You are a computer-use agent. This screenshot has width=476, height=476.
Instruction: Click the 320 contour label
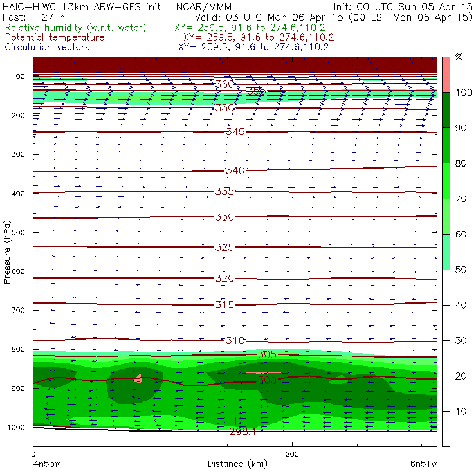point(224,278)
